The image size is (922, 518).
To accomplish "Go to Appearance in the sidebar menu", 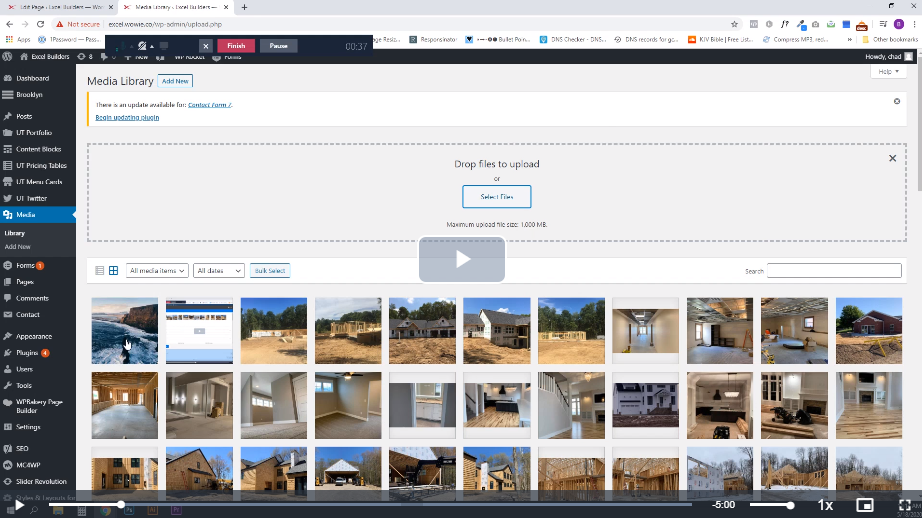I will [x=34, y=336].
